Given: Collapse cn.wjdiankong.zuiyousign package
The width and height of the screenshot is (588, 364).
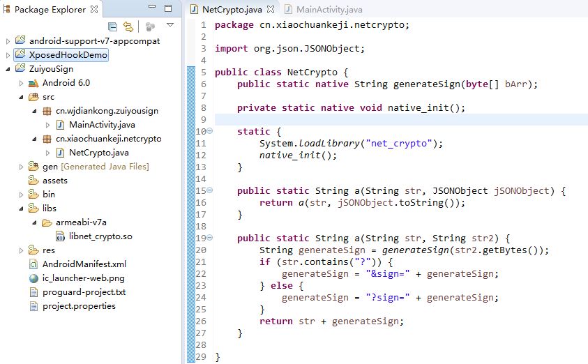Looking at the screenshot, I should tap(34, 111).
